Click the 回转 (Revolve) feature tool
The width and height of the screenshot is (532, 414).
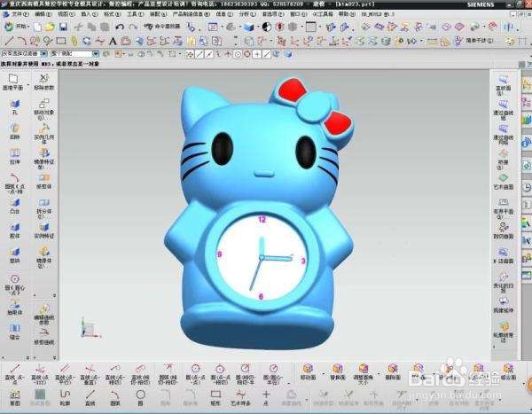point(14,132)
